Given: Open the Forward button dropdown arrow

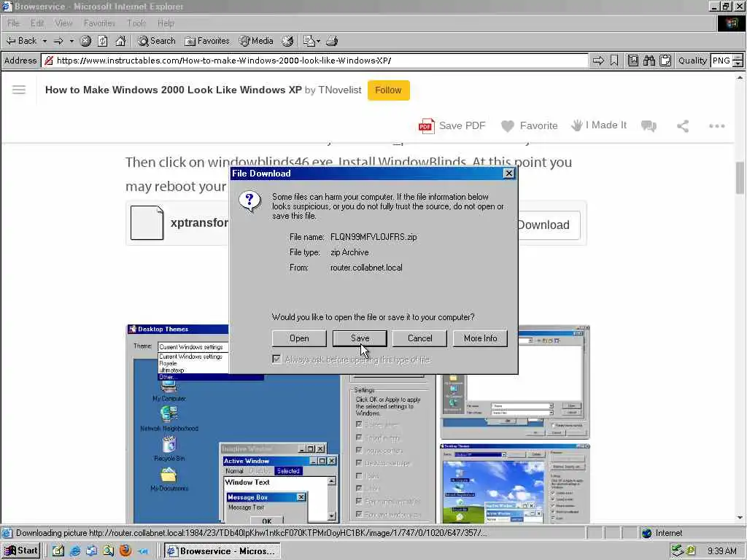Looking at the screenshot, I should (x=71, y=41).
